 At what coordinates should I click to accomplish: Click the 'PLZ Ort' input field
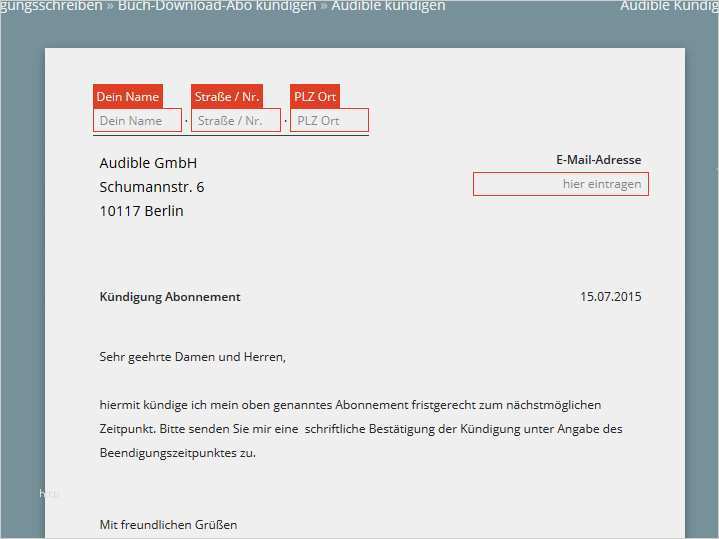tap(329, 121)
